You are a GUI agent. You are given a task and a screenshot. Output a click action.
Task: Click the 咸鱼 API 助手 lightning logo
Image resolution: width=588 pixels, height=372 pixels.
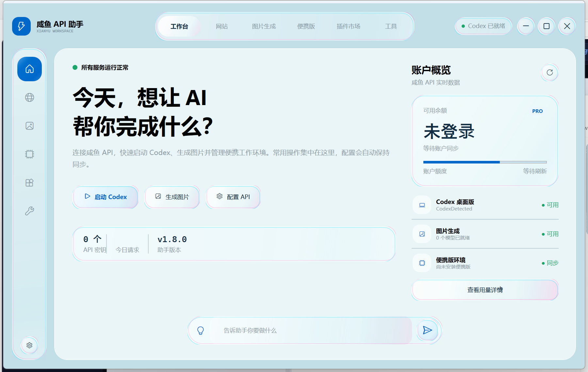pos(21,26)
